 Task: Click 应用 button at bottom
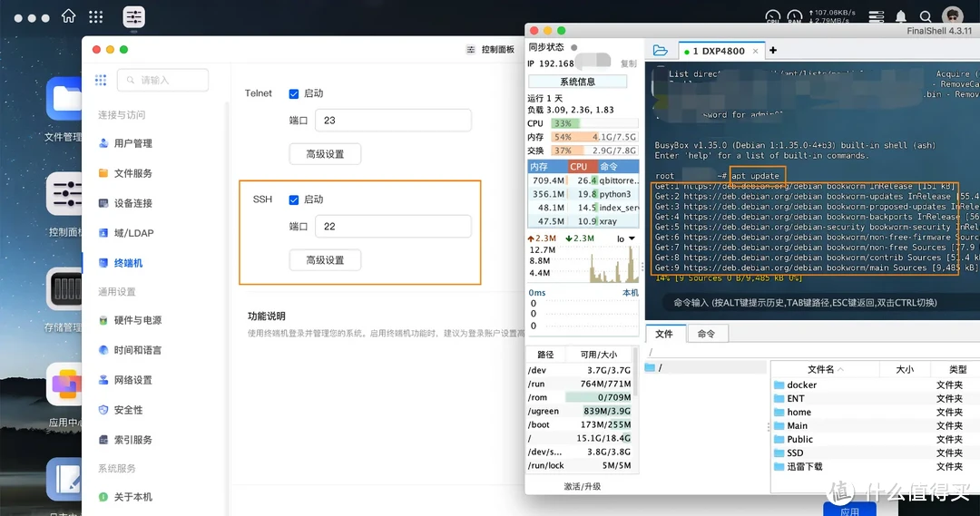849,511
